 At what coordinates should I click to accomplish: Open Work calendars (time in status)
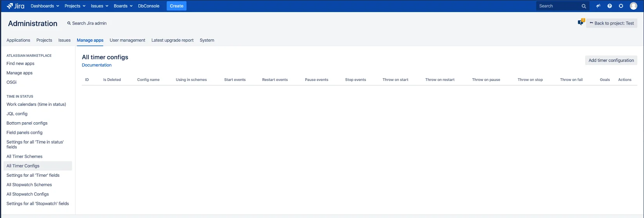pyautogui.click(x=36, y=104)
